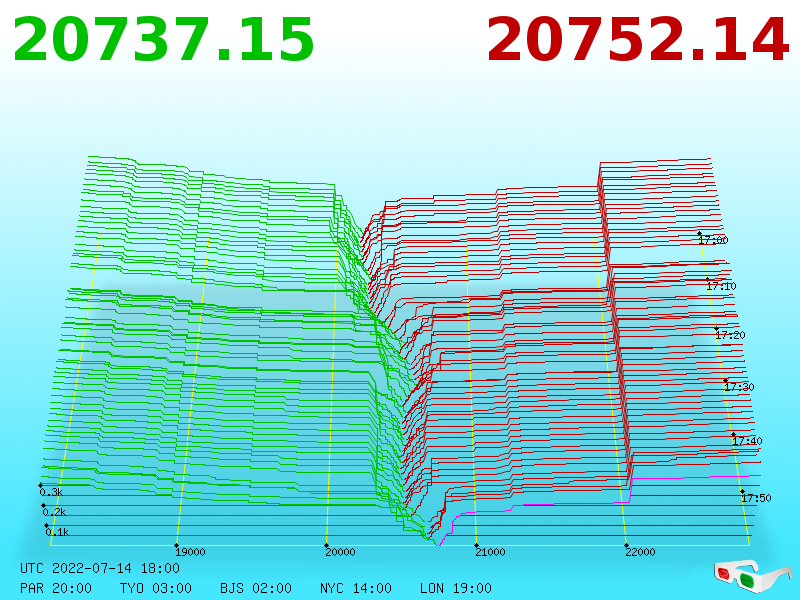Image resolution: width=800 pixels, height=600 pixels.
Task: Click the 20000 price axis label
Action: (x=340, y=552)
